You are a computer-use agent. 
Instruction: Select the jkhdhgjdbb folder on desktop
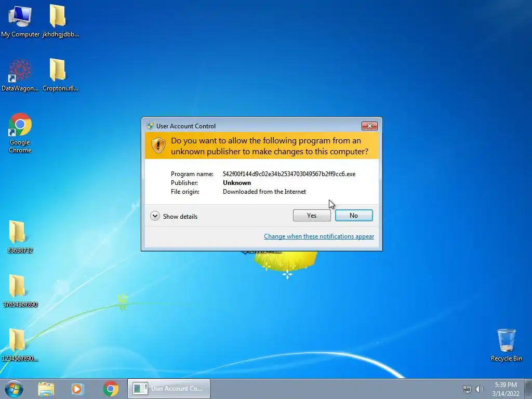click(x=60, y=21)
